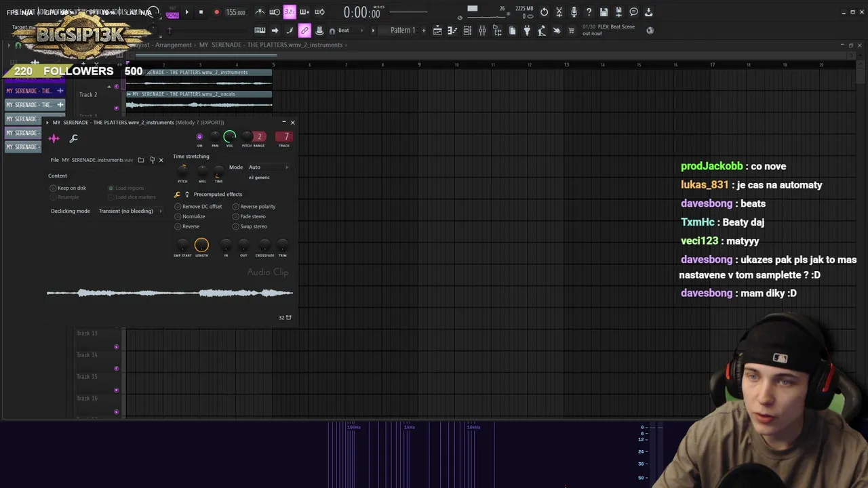
Task: Click the waveform preview in channel settings
Action: [x=170, y=293]
